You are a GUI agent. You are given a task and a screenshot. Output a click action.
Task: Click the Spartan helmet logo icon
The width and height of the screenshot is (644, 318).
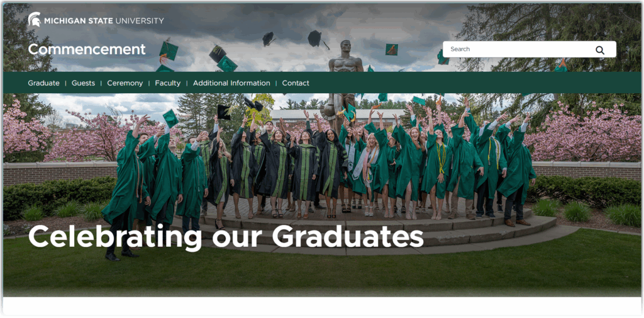pos(34,20)
